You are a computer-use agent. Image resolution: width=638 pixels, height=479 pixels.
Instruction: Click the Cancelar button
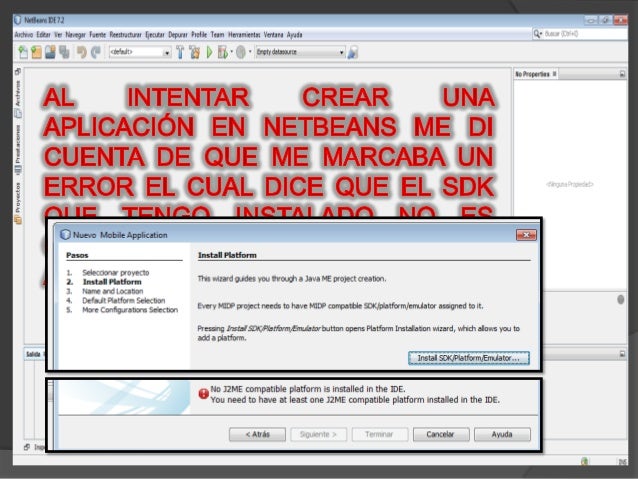(x=441, y=434)
